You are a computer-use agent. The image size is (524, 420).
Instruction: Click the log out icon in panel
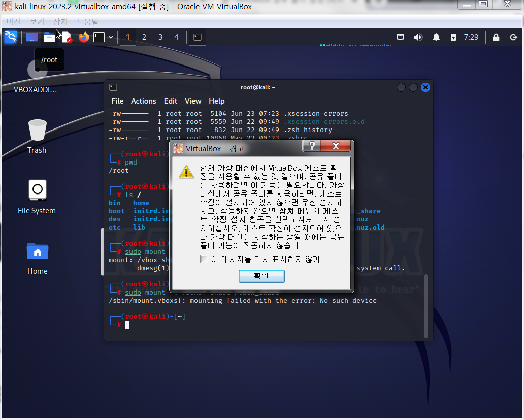(x=514, y=37)
